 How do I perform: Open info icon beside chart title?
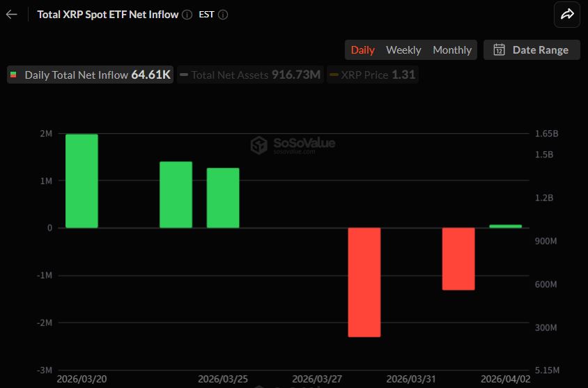[x=187, y=14]
